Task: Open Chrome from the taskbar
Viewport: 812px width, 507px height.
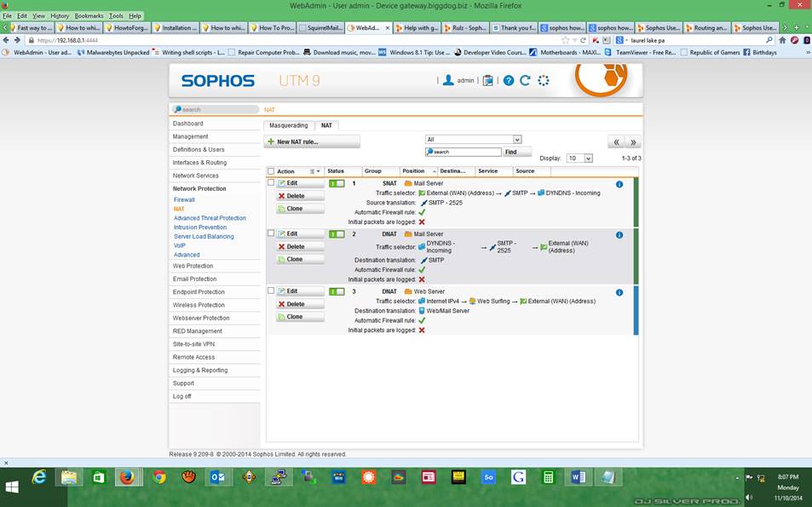Action: point(159,476)
